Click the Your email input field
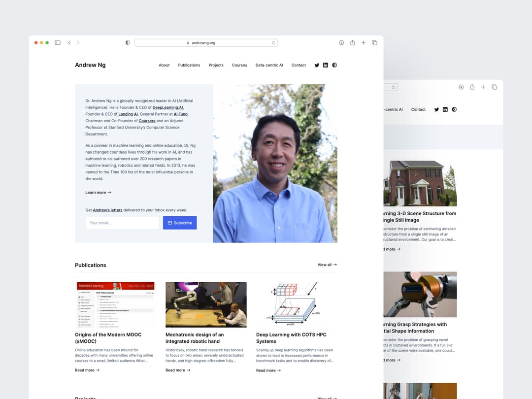This screenshot has width=532, height=399. tap(122, 223)
